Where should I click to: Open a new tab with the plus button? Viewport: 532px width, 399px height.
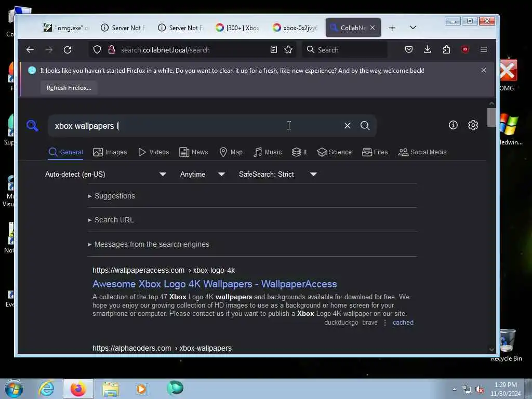(392, 28)
